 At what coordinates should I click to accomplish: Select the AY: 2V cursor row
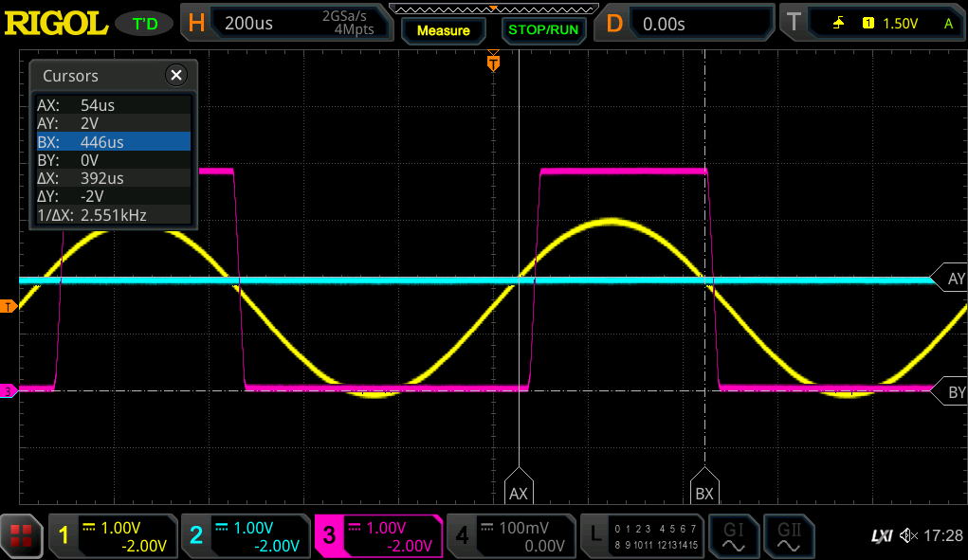(x=114, y=123)
